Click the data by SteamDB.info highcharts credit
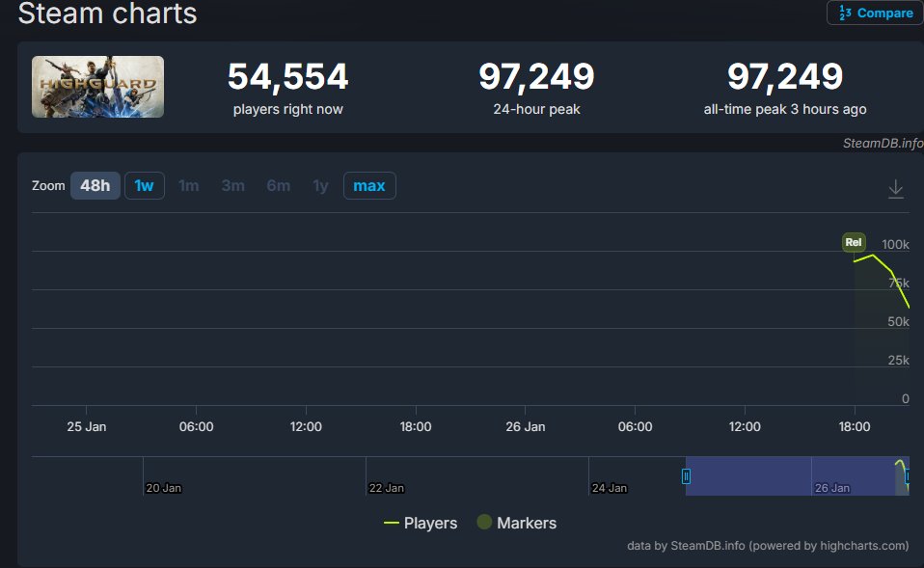924x568 pixels. tap(768, 546)
